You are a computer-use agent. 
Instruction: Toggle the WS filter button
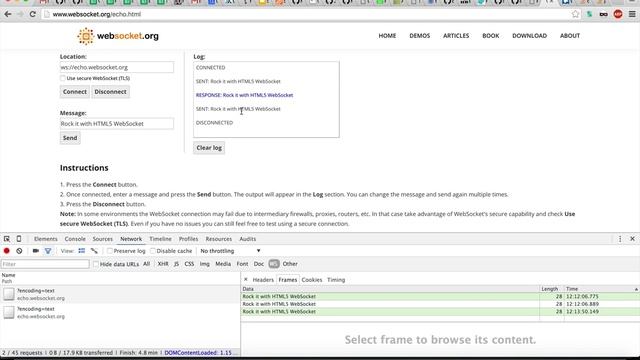[274, 264]
